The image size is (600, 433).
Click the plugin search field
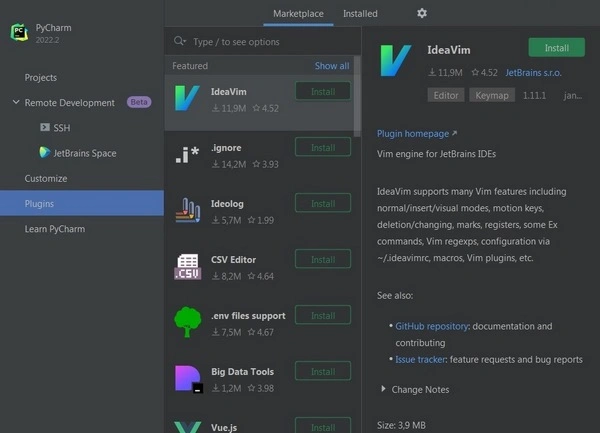click(265, 42)
